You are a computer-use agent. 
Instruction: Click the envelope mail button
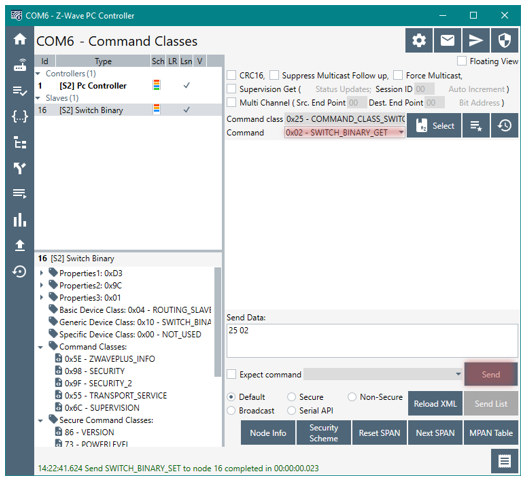click(447, 41)
